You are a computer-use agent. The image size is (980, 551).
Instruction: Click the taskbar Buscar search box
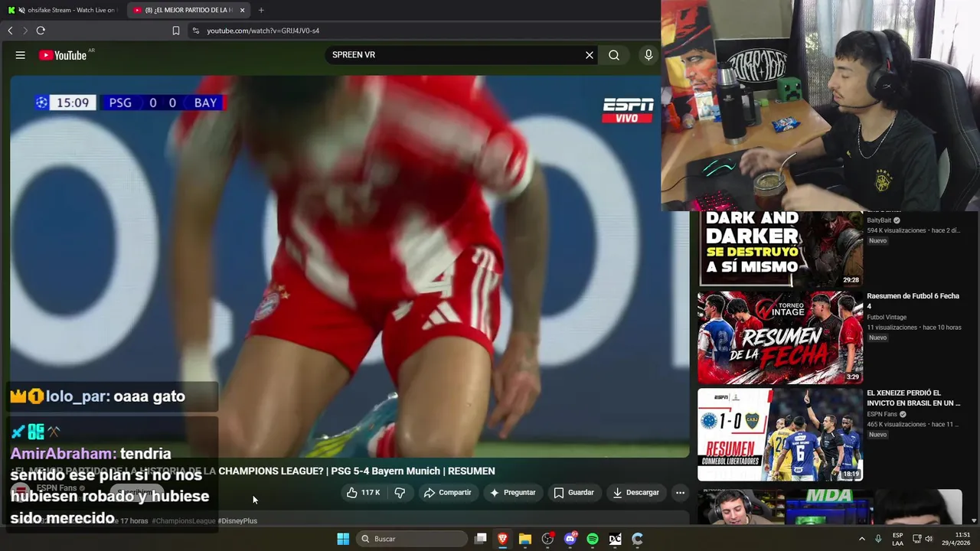(412, 539)
